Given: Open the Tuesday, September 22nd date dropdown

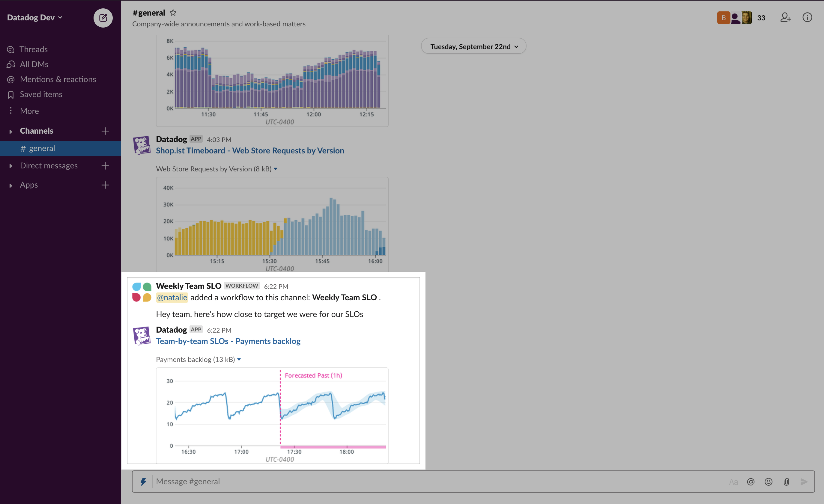Looking at the screenshot, I should tap(473, 46).
